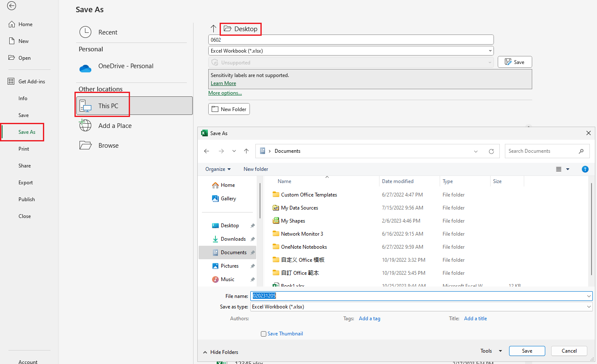Viewport: 597px width, 364px height.
Task: Pin the Downloads folder
Action: [252, 239]
